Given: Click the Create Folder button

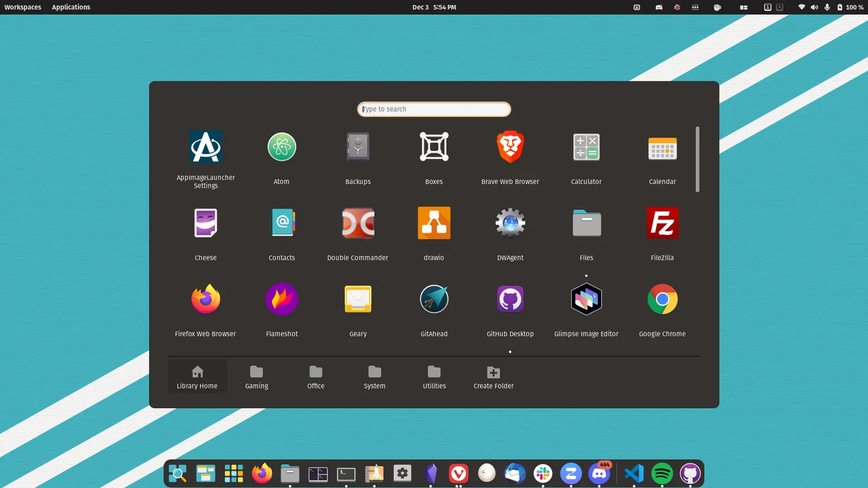Looking at the screenshot, I should (x=493, y=377).
